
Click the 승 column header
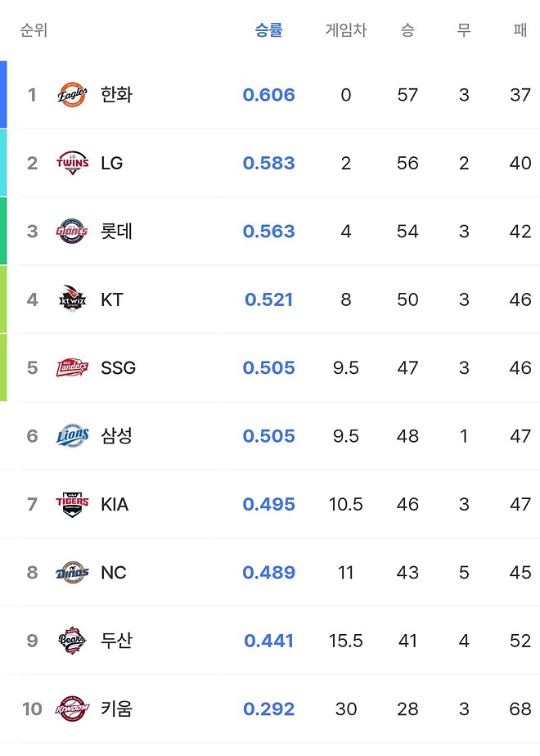[407, 28]
